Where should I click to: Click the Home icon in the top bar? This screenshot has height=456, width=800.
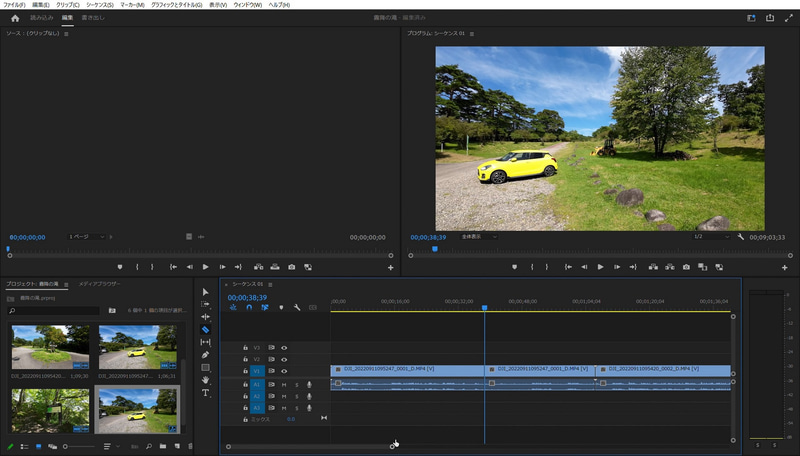tap(14, 18)
